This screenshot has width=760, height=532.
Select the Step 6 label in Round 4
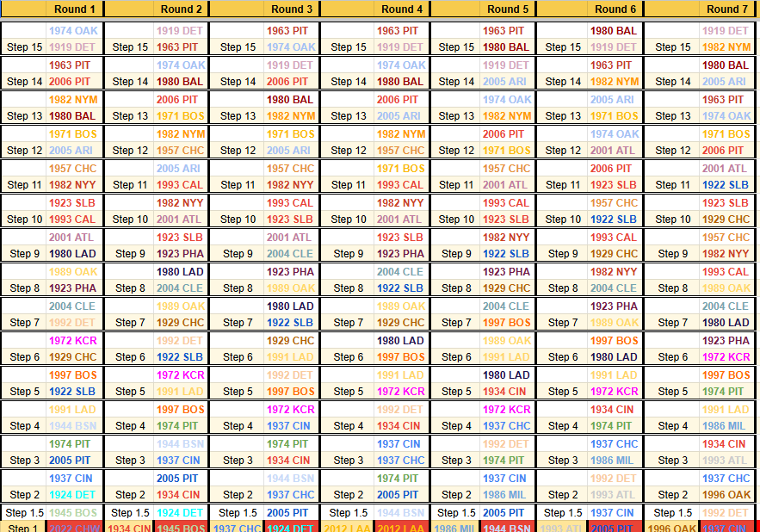348,357
